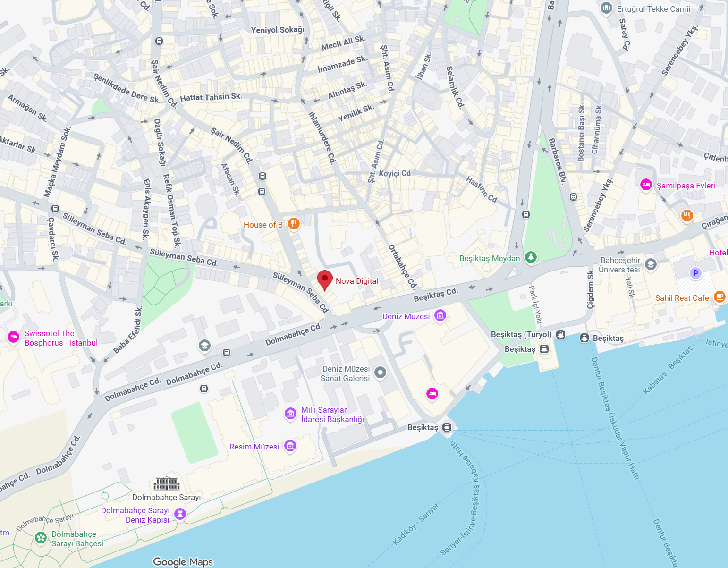This screenshot has width=728, height=568.
Task: Open the Bahçeşehir Üniversitesi school marker
Action: pyautogui.click(x=651, y=264)
